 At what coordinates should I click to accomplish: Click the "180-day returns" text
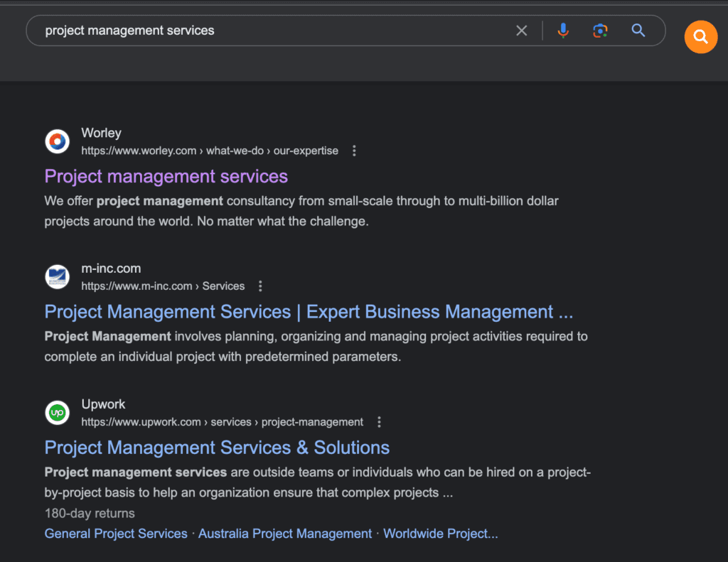pos(90,513)
